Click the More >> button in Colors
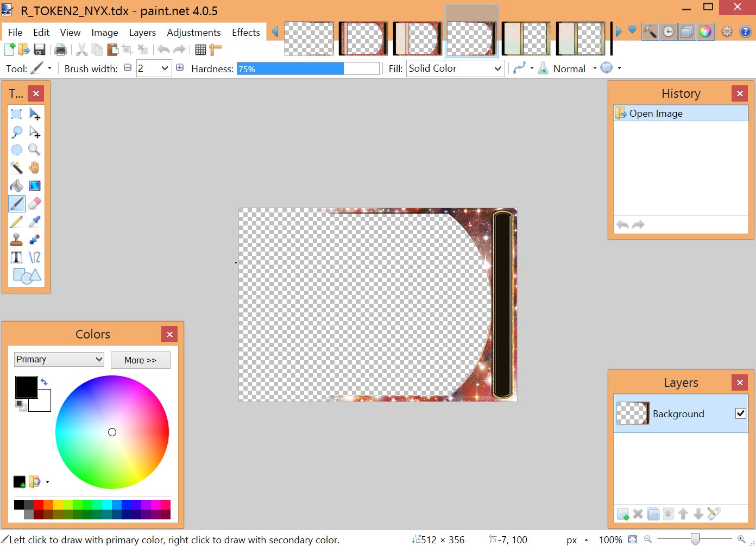The width and height of the screenshot is (756, 546). tap(140, 360)
